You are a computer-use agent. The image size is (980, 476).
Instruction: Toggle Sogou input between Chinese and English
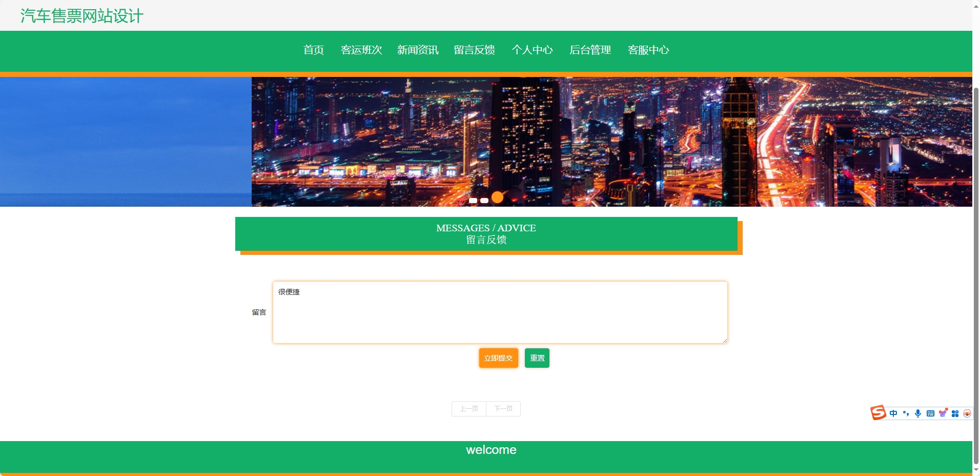point(893,413)
